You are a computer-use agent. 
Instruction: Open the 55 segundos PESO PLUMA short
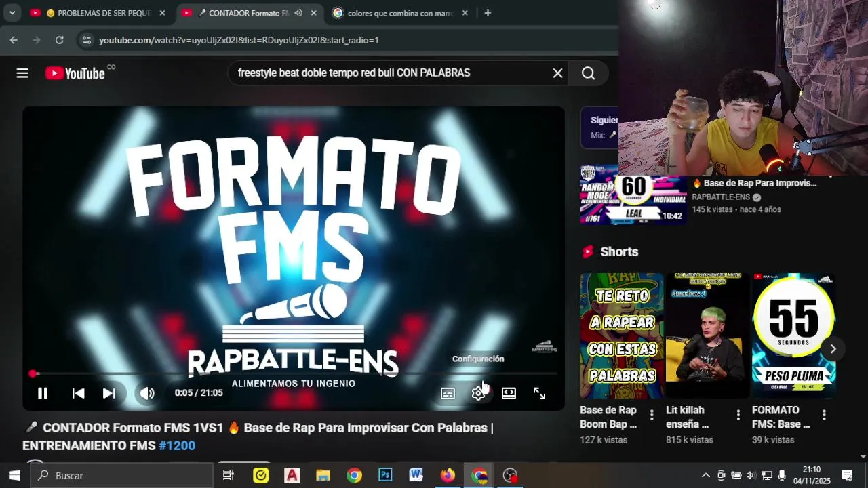(x=793, y=335)
